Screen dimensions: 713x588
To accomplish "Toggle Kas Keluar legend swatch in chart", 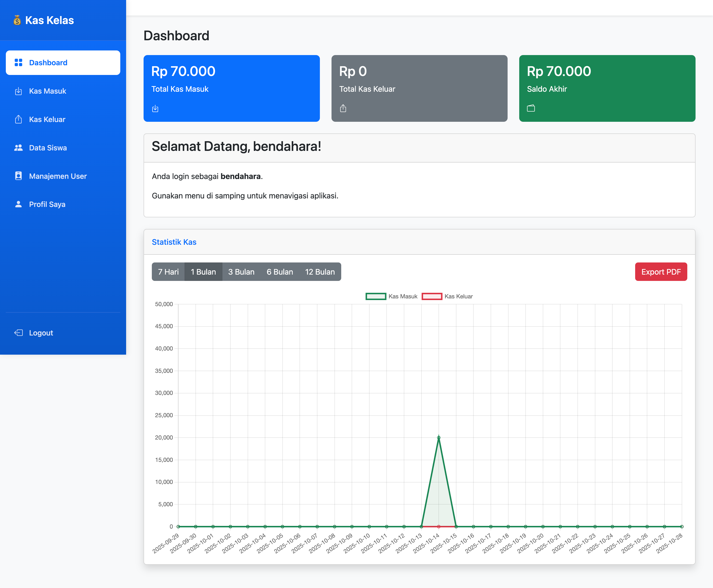I will coord(432,296).
